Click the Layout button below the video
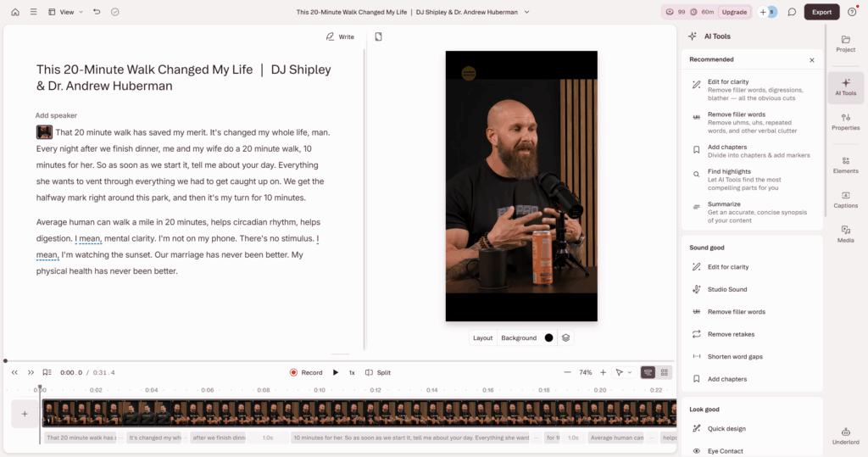This screenshot has width=868, height=457. (482, 338)
